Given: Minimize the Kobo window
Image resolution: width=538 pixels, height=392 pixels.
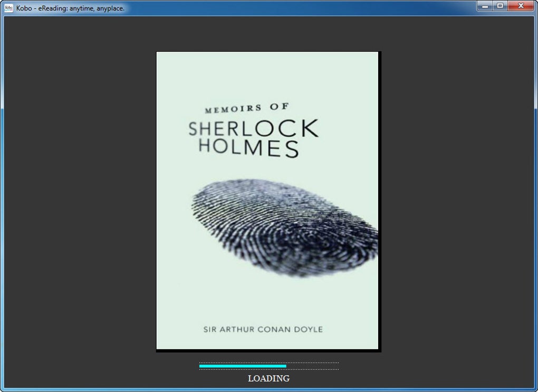Looking at the screenshot, I should tap(485, 6).
